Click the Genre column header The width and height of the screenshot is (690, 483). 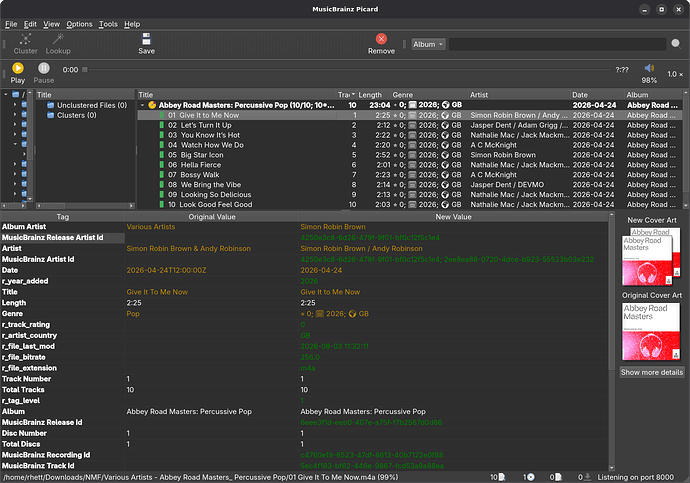[x=429, y=95]
